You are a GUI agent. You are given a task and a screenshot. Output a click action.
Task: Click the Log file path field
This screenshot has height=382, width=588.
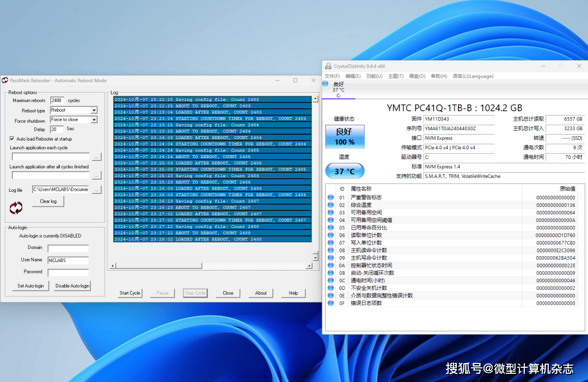click(x=61, y=190)
